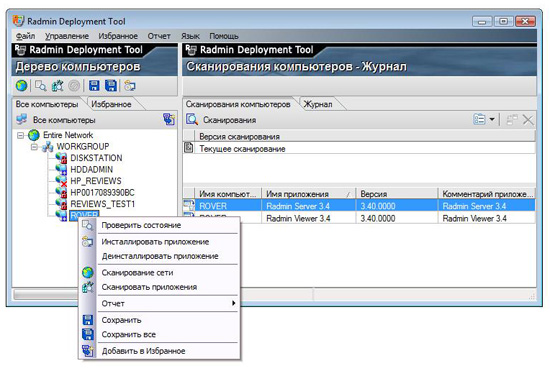550x371 pixels.
Task: Select the Radmin Server 3.4 application cell
Action: pyautogui.click(x=309, y=206)
